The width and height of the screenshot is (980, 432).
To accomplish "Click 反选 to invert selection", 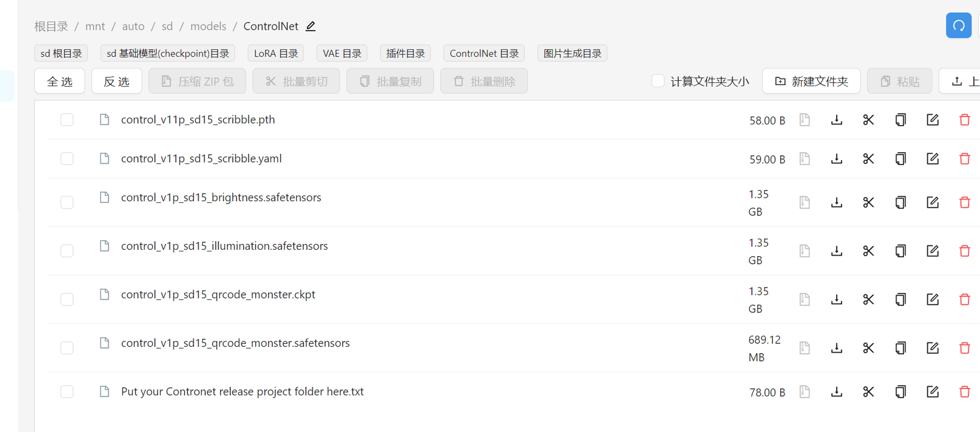I will coord(117,81).
